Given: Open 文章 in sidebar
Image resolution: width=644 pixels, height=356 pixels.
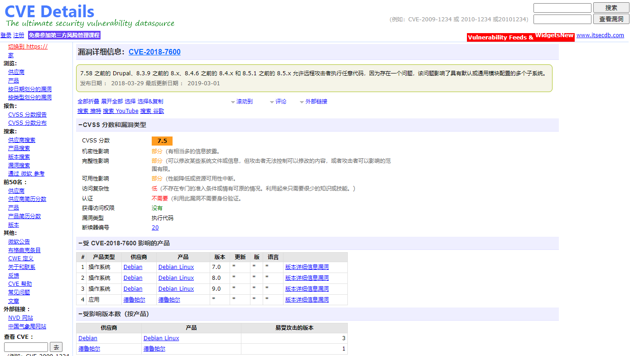Looking at the screenshot, I should (14, 301).
